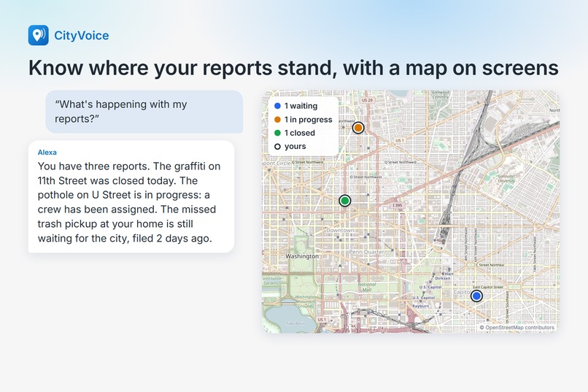The image size is (588, 392).
Task: Click the 'East Capitol Street' map label
Action: tap(488, 287)
